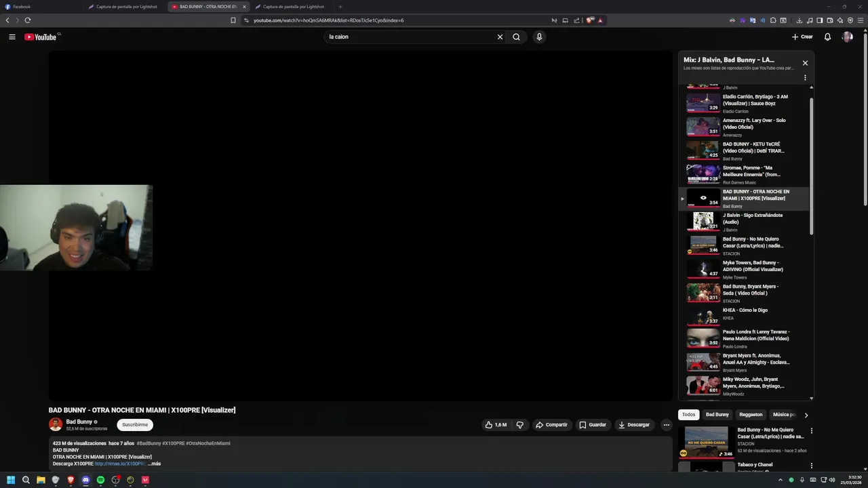The height and width of the screenshot is (488, 868).
Task: Expand the description with ...más
Action: click(154, 464)
